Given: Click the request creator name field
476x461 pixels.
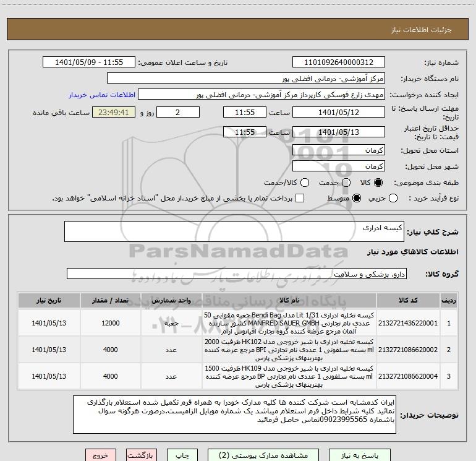Looking at the screenshot, I should coord(261,94).
